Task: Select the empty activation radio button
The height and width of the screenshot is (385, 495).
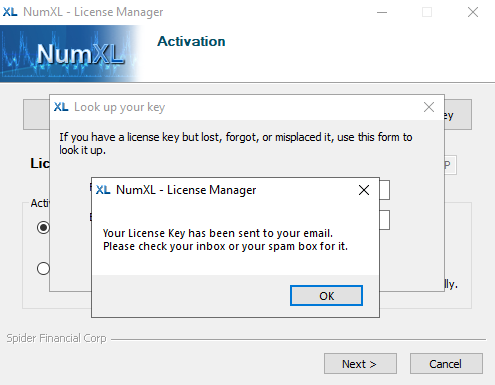Action: point(43,268)
